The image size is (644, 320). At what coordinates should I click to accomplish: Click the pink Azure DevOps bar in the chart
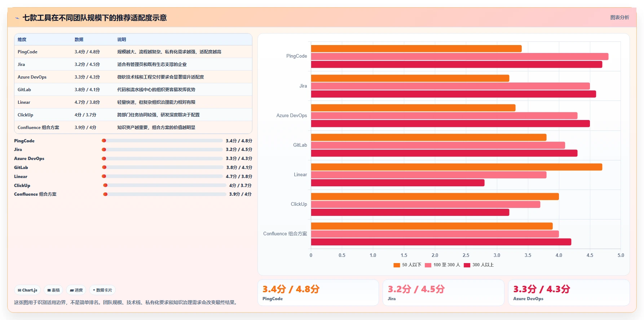click(444, 116)
